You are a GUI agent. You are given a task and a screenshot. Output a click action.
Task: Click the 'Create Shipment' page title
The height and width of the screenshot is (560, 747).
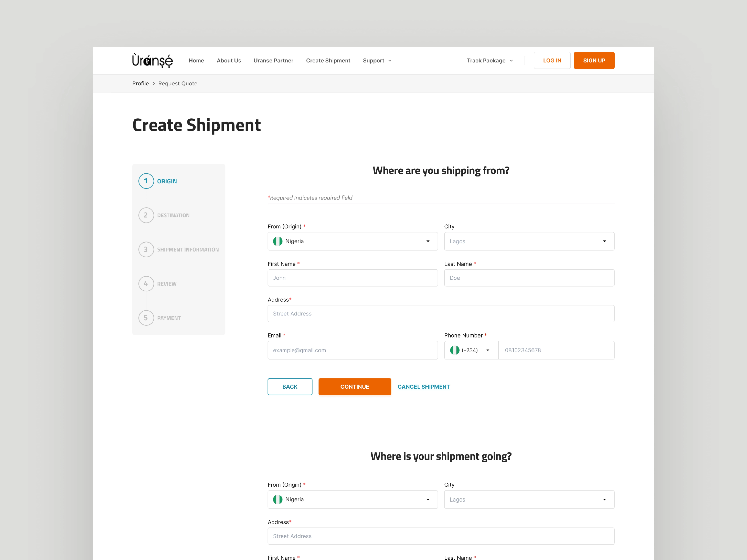click(197, 125)
